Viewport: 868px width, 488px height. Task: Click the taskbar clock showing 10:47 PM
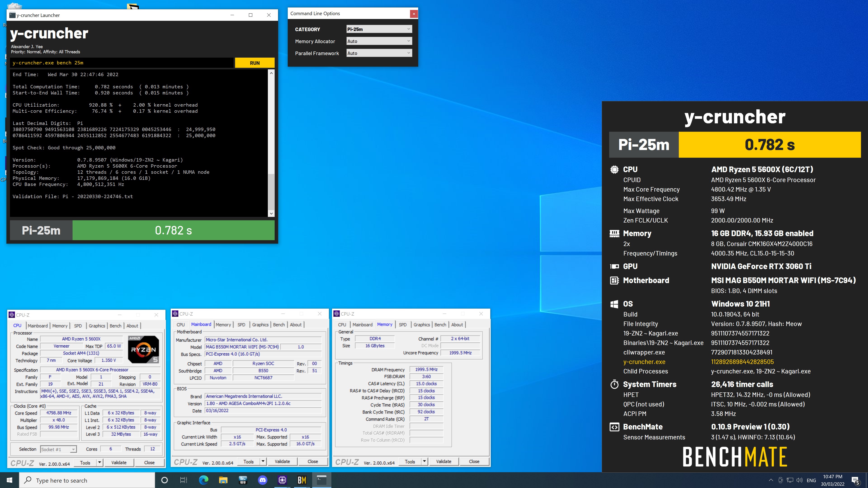(832, 480)
